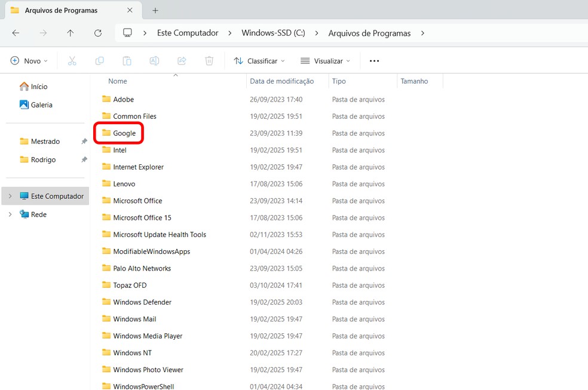The image size is (588, 390).
Task: Click the Windows Defender folder icon
Action: tap(106, 301)
